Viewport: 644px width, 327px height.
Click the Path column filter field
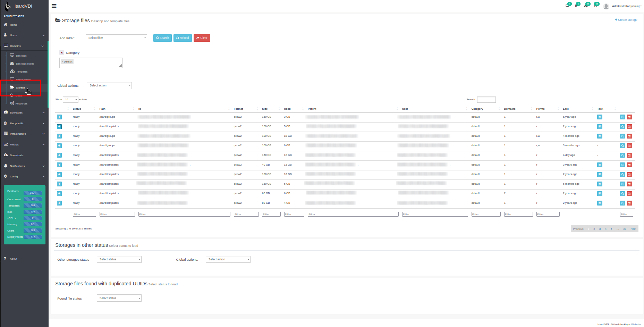click(x=117, y=214)
